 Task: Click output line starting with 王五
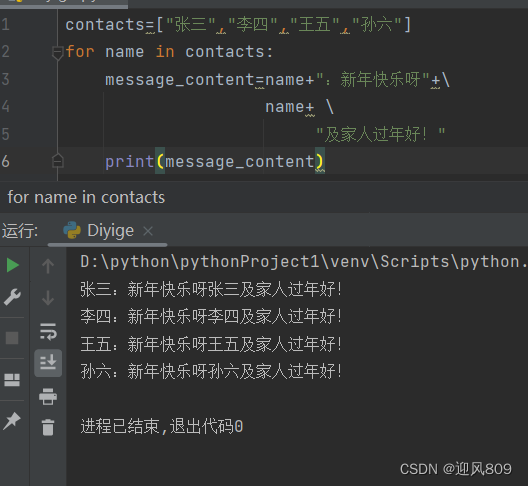click(x=211, y=344)
